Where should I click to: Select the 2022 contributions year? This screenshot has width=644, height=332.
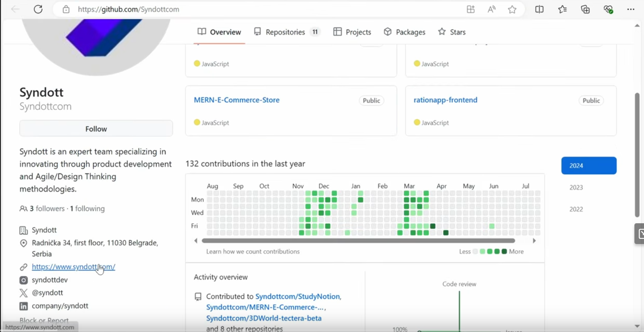tap(576, 209)
